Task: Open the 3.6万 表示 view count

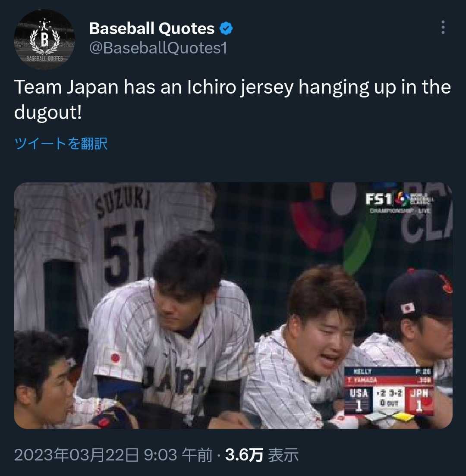Action: (262, 455)
